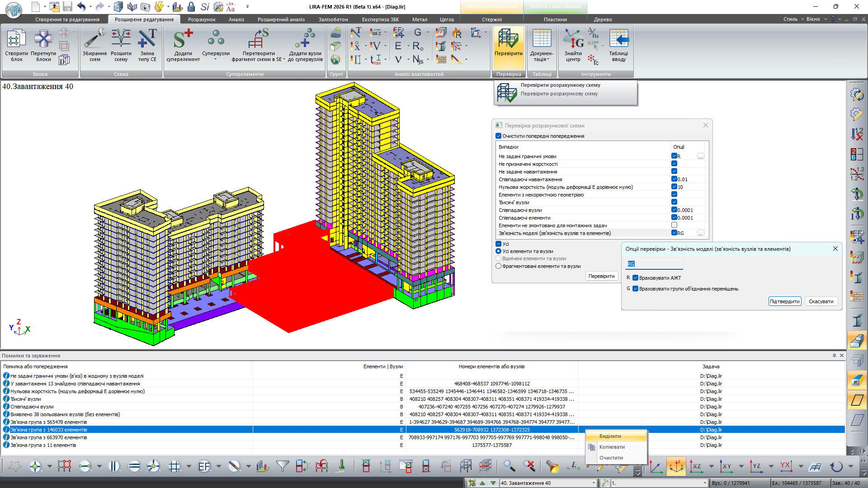Click the RG options text field
The height and width of the screenshot is (488, 868).
[654, 264]
